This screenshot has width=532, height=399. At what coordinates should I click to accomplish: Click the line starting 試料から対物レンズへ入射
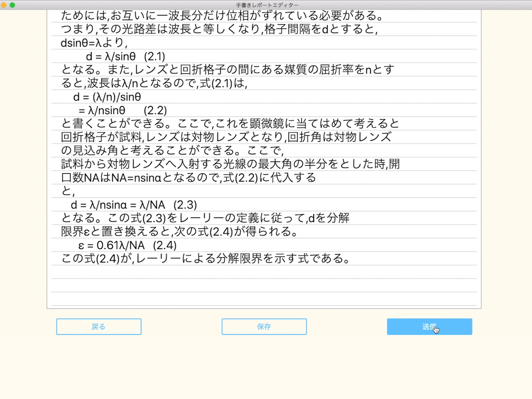click(x=230, y=164)
